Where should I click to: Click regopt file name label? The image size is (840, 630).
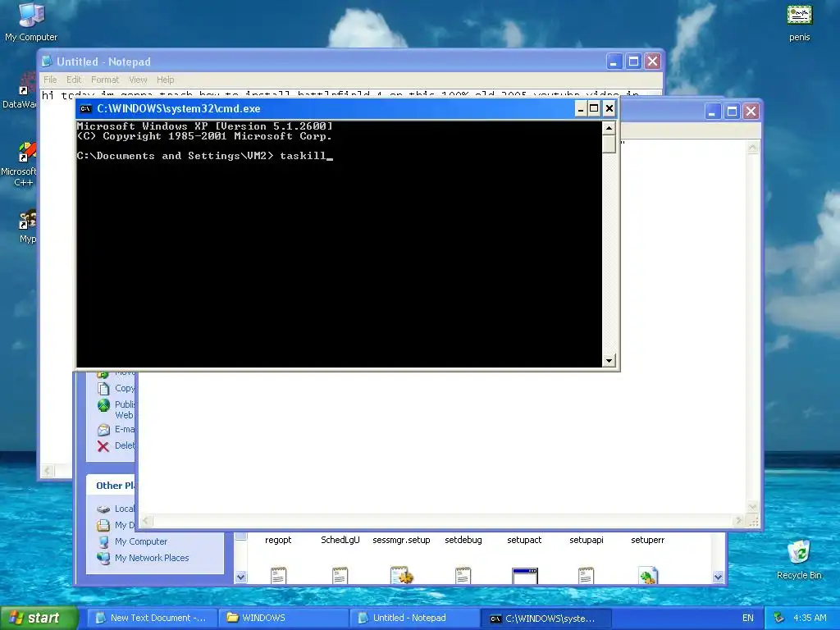click(278, 540)
